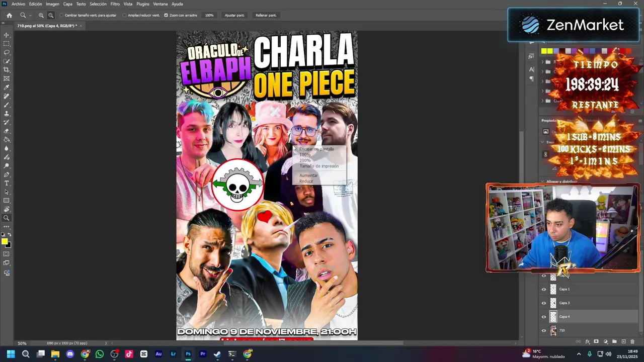Click the add layer mask icon
644x362 pixels.
[596, 342]
